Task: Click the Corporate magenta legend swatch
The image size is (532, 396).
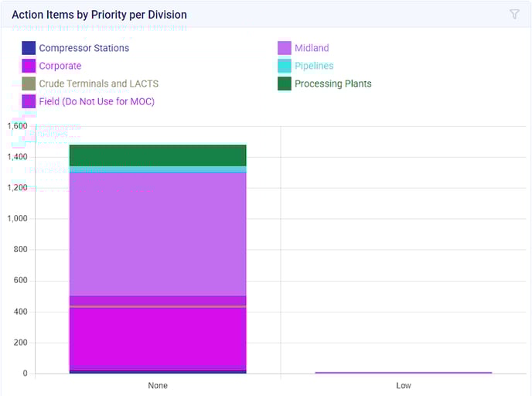Action: coord(29,66)
